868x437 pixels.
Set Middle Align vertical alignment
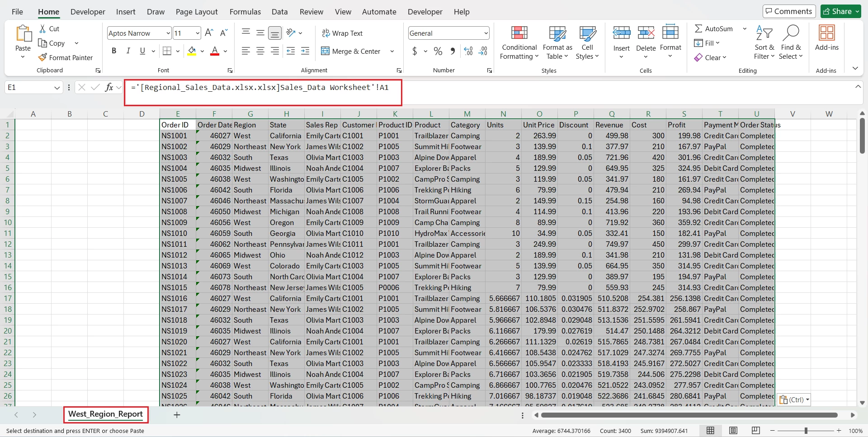tap(260, 33)
